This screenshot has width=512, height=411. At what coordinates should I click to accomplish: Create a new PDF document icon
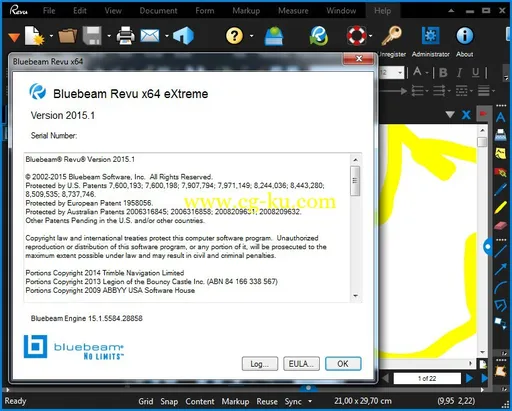34,36
